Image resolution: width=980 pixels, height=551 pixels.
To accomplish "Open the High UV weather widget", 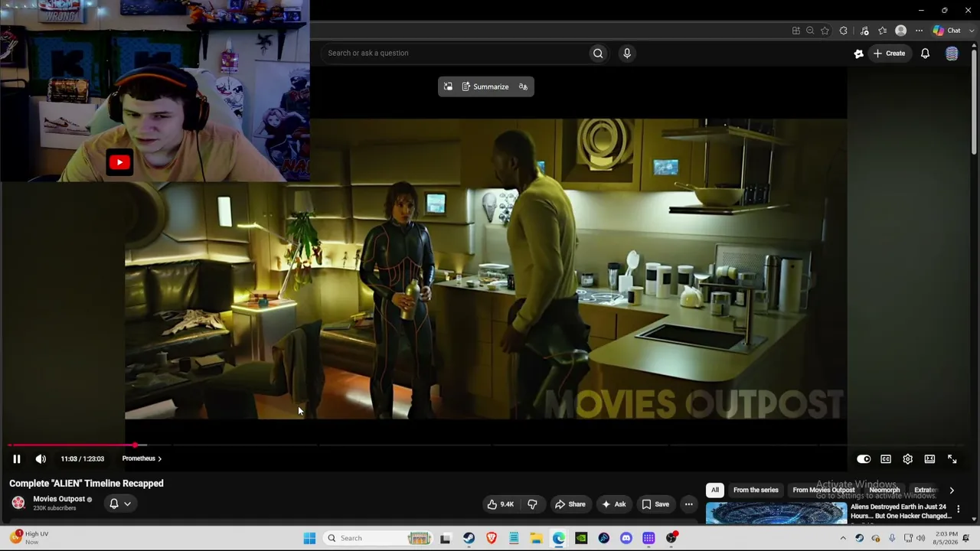I will pos(29,537).
